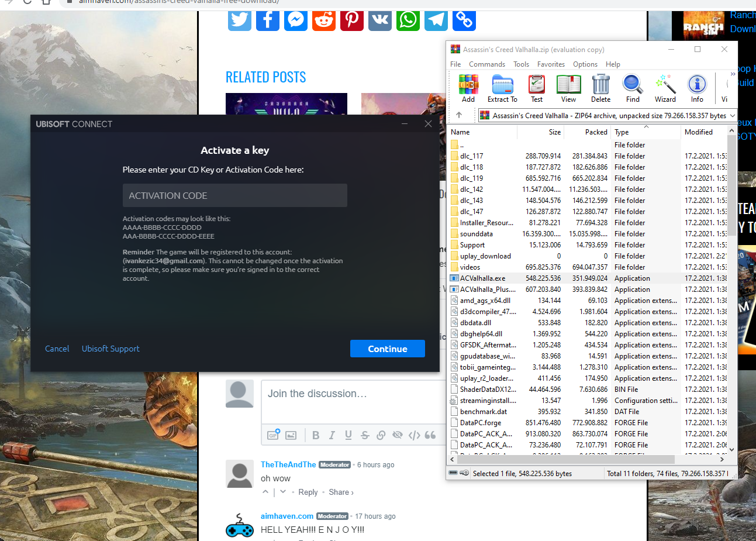Sort file list by Modified column
The height and width of the screenshot is (541, 756).
[x=705, y=132]
